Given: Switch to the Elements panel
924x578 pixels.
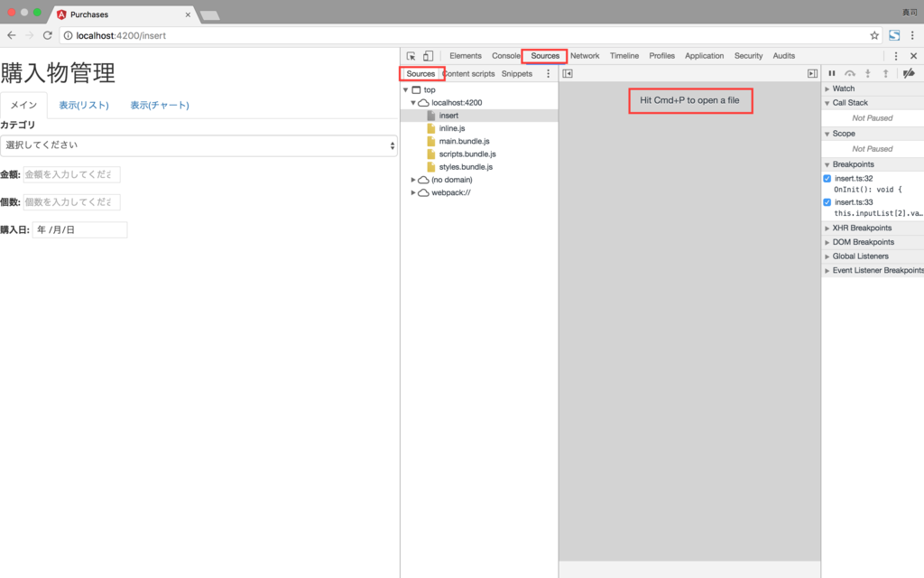Looking at the screenshot, I should pyautogui.click(x=466, y=56).
